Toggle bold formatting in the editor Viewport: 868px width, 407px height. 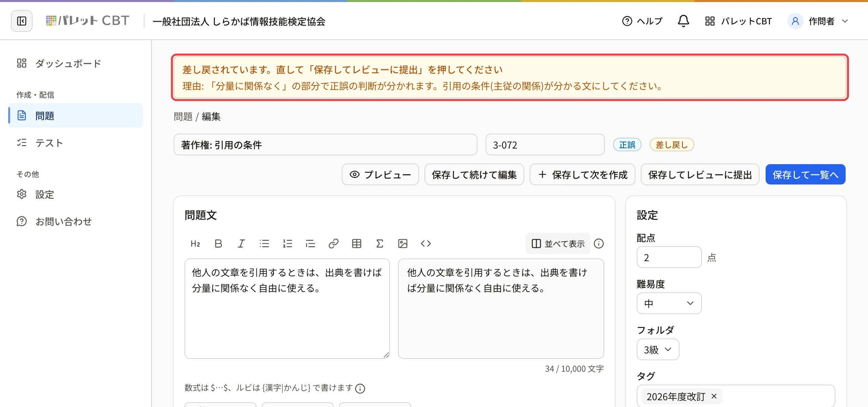tap(218, 244)
